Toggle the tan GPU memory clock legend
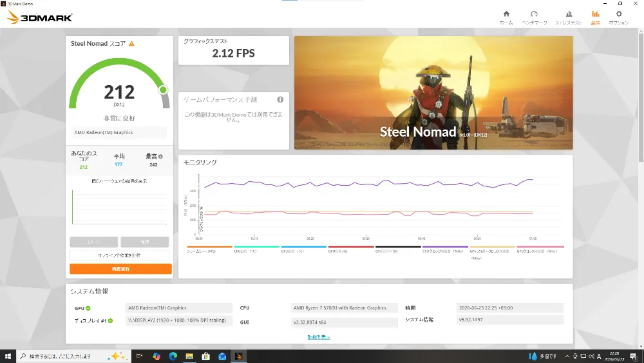The image size is (644, 363). click(x=492, y=251)
